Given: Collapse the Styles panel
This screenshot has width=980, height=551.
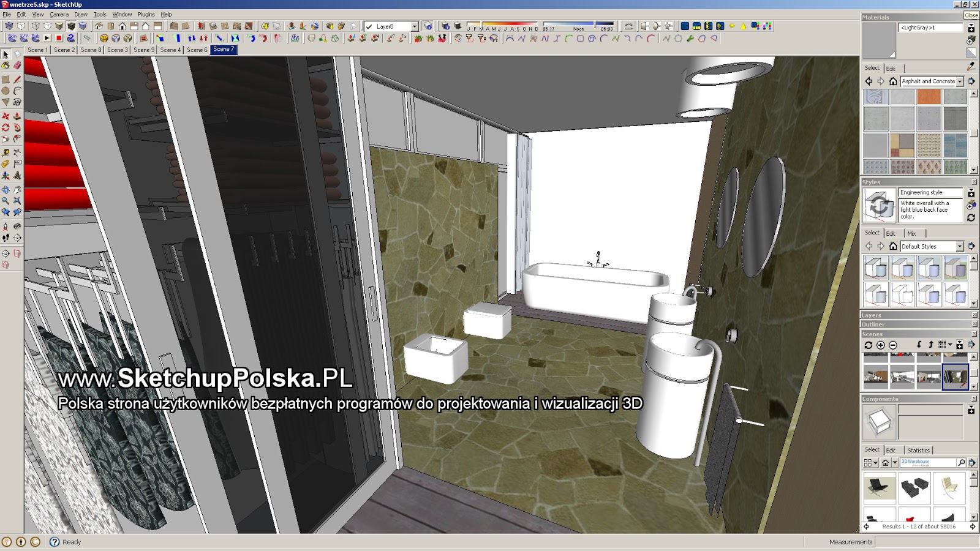Looking at the screenshot, I should tap(918, 182).
